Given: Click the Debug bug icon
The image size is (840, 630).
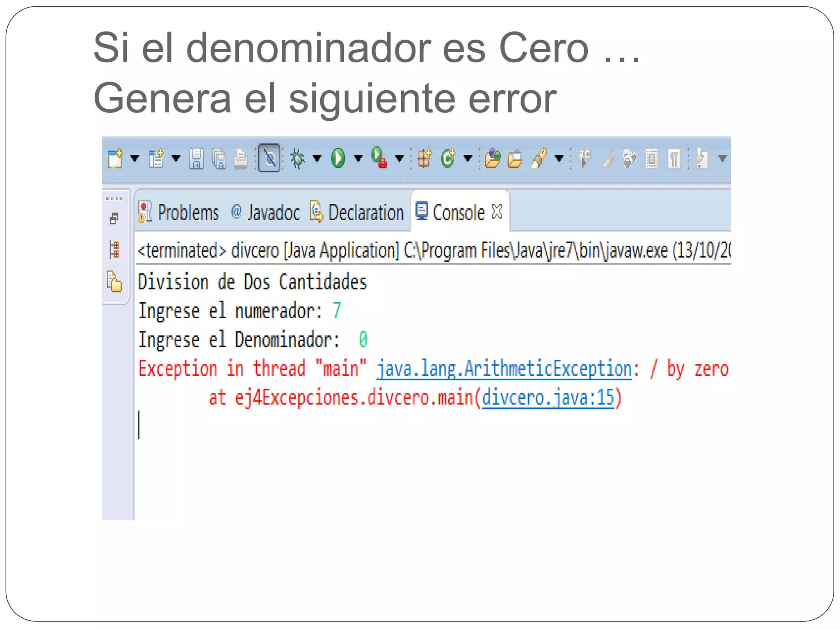Looking at the screenshot, I should [297, 158].
